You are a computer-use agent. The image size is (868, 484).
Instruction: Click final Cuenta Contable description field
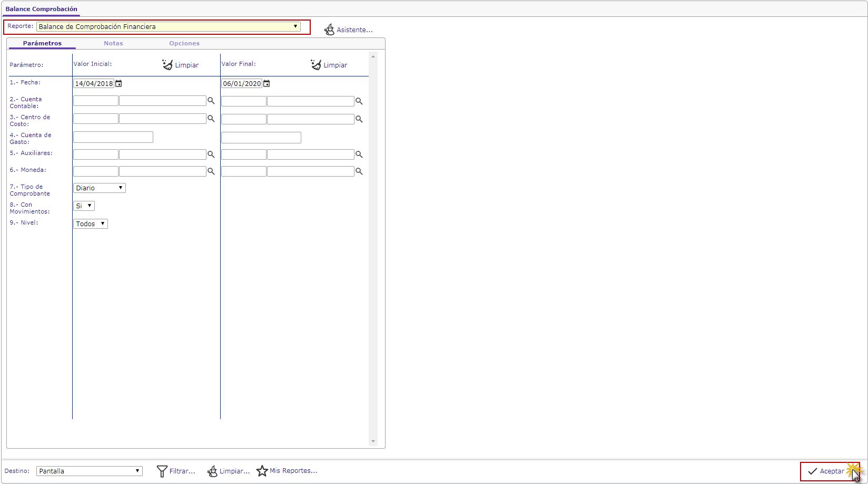pyautogui.click(x=311, y=101)
